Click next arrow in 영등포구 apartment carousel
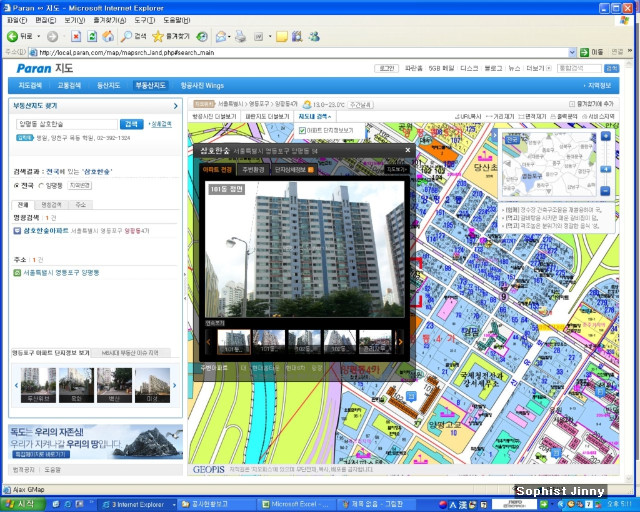The image size is (640, 512). (175, 385)
